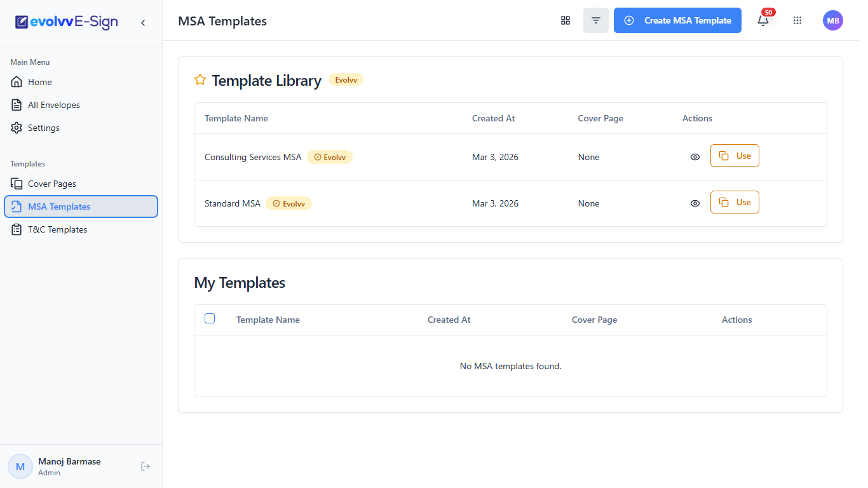
Task: Click Manoj Barmase user name
Action: (69, 461)
